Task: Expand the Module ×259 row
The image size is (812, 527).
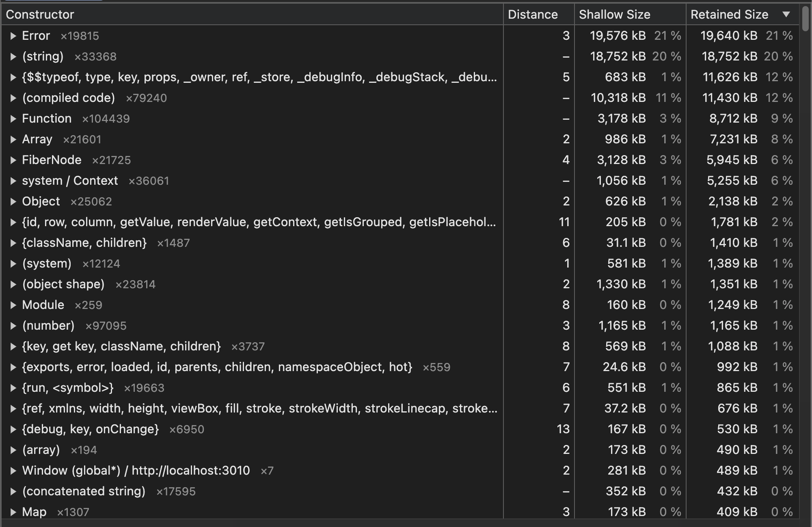Action: point(13,305)
